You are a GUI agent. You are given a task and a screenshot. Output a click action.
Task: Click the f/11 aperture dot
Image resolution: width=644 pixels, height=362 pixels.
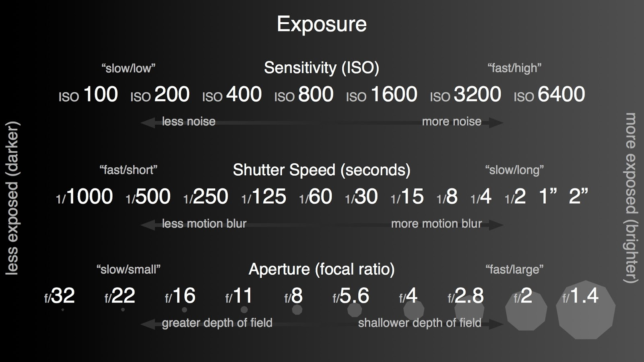[x=244, y=310]
